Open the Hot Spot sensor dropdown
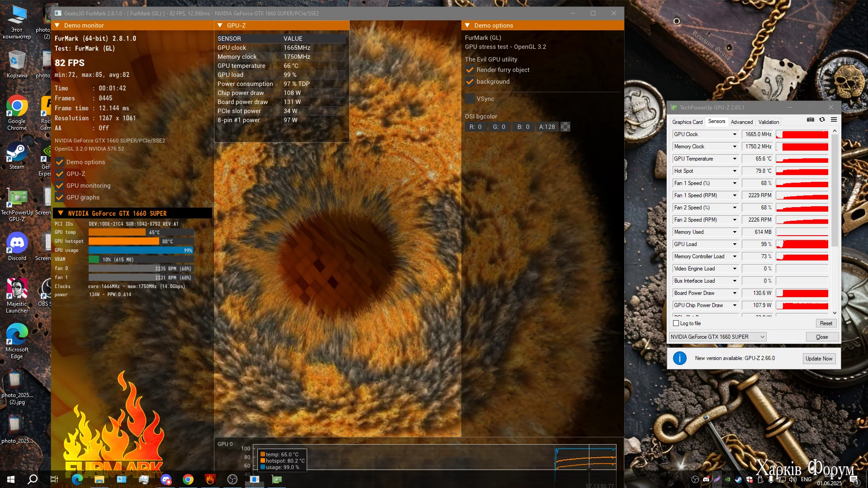Screen dimensions: 868x488 point(735,171)
